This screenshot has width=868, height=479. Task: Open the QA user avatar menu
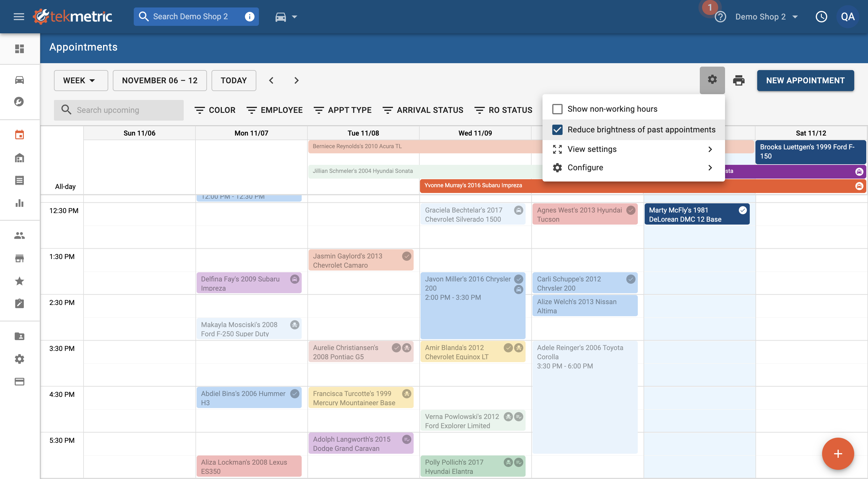click(847, 17)
